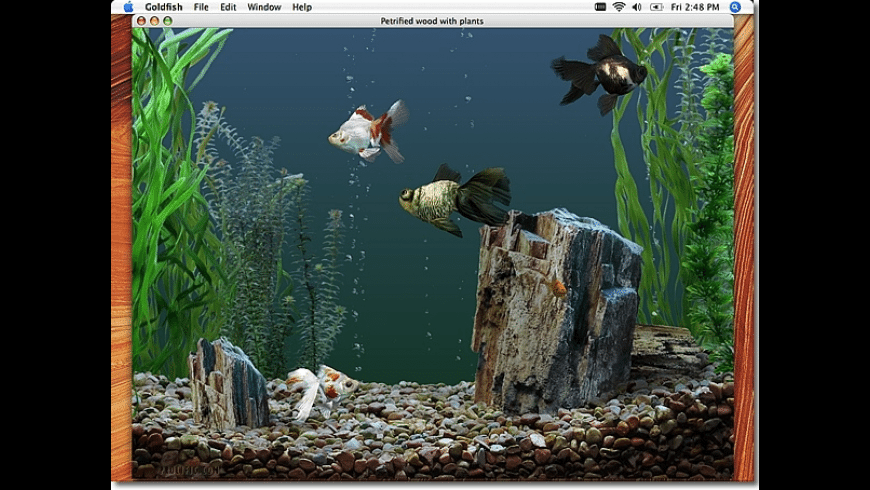Zoom the window with the green button
This screenshot has height=490, width=870.
tap(168, 21)
